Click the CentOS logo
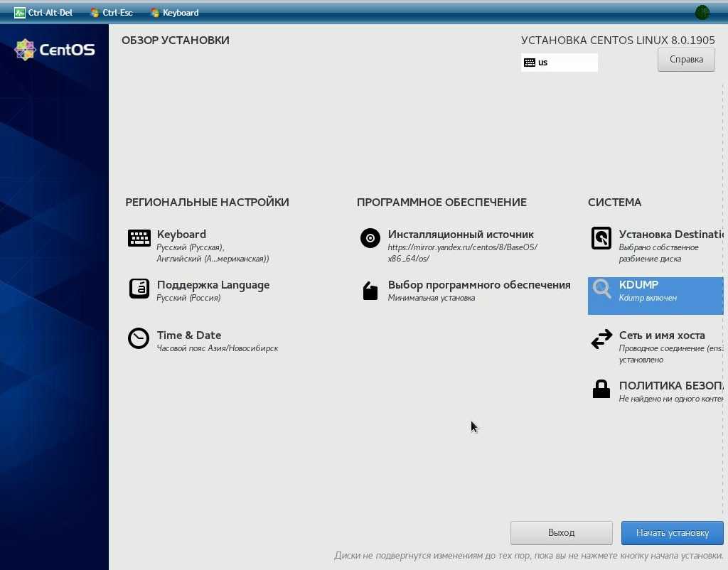728x570 pixels. pos(55,49)
